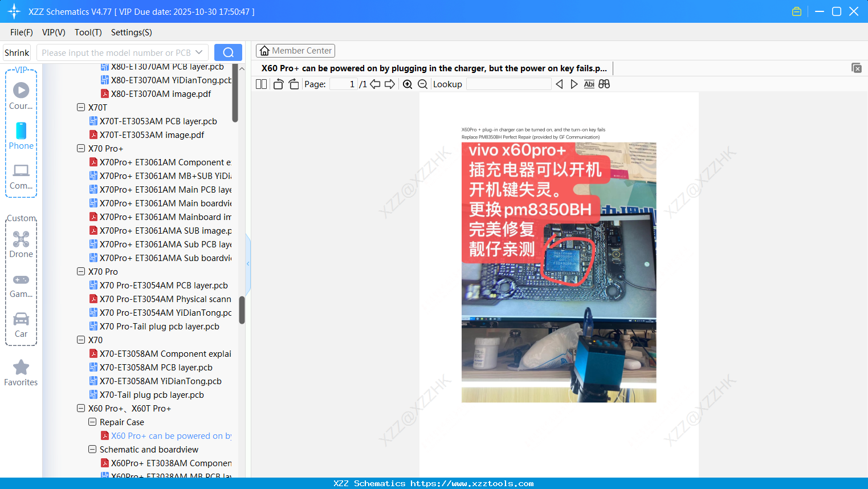Zoom out of the document

tap(422, 84)
